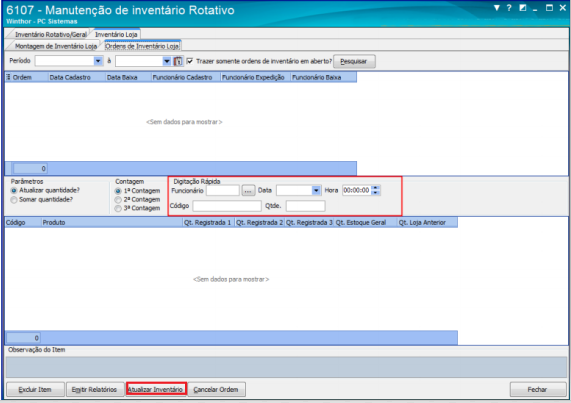
Task: Sort items grid by Código column header
Action: pos(23,222)
